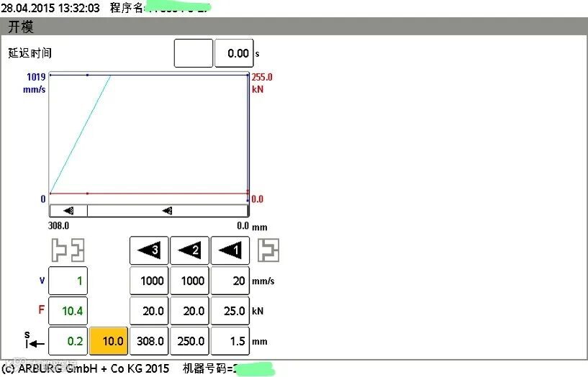Image resolution: width=588 pixels, height=377 pixels.
Task: Edit stage 3 position value 308.0
Action: (x=149, y=341)
